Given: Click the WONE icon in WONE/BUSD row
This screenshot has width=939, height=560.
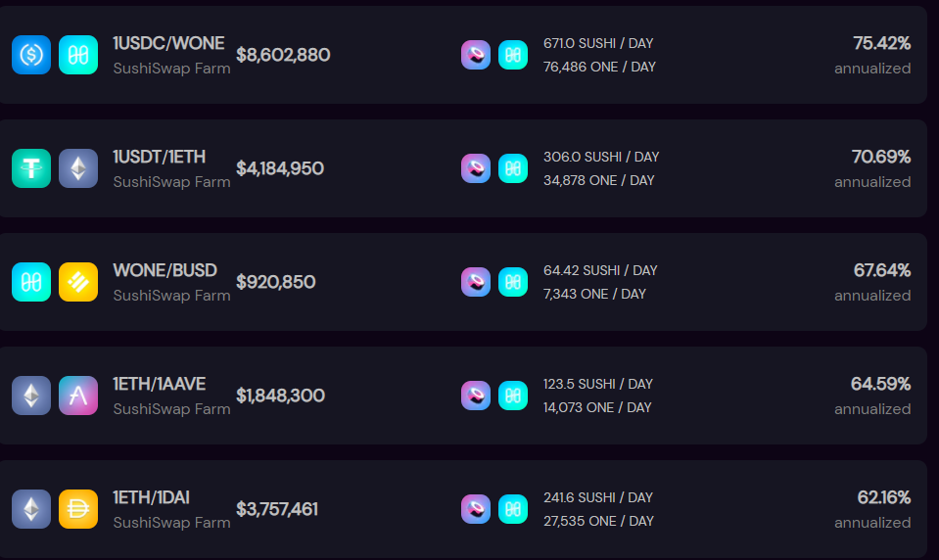Looking at the screenshot, I should pos(31,282).
